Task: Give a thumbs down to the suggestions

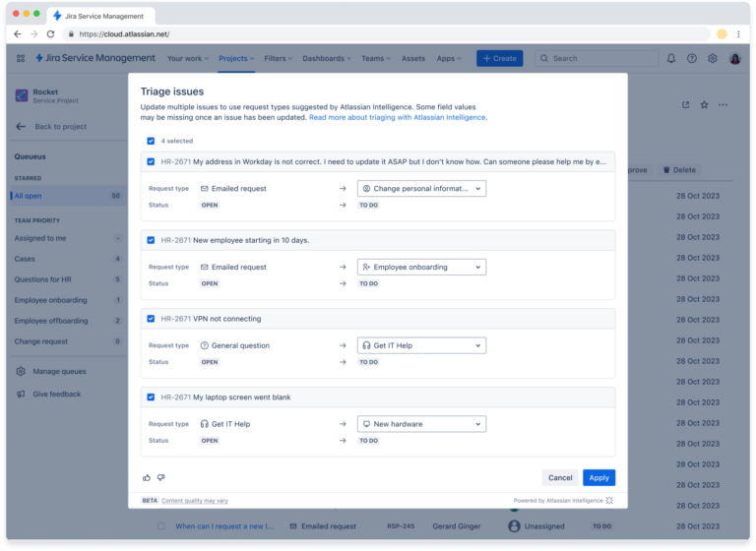Action: [x=161, y=478]
